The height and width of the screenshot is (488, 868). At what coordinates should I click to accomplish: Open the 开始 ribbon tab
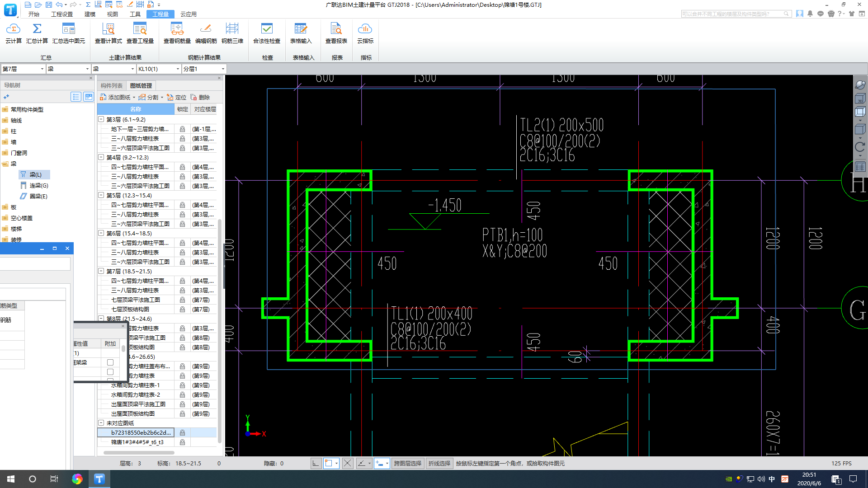(34, 14)
